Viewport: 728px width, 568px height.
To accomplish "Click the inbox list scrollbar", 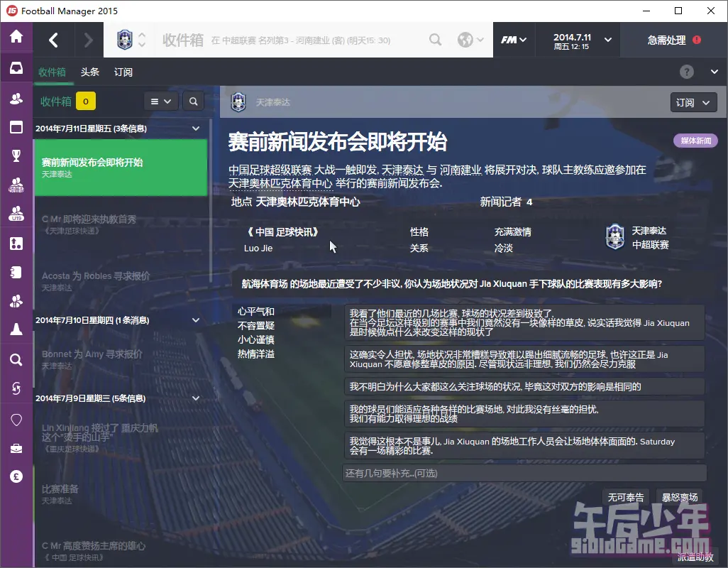I will (211, 201).
